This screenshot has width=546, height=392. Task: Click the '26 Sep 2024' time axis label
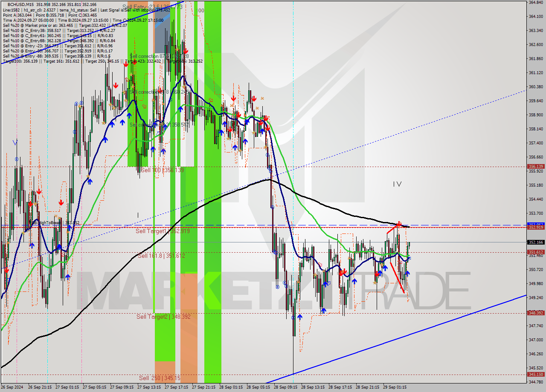pos(13,387)
